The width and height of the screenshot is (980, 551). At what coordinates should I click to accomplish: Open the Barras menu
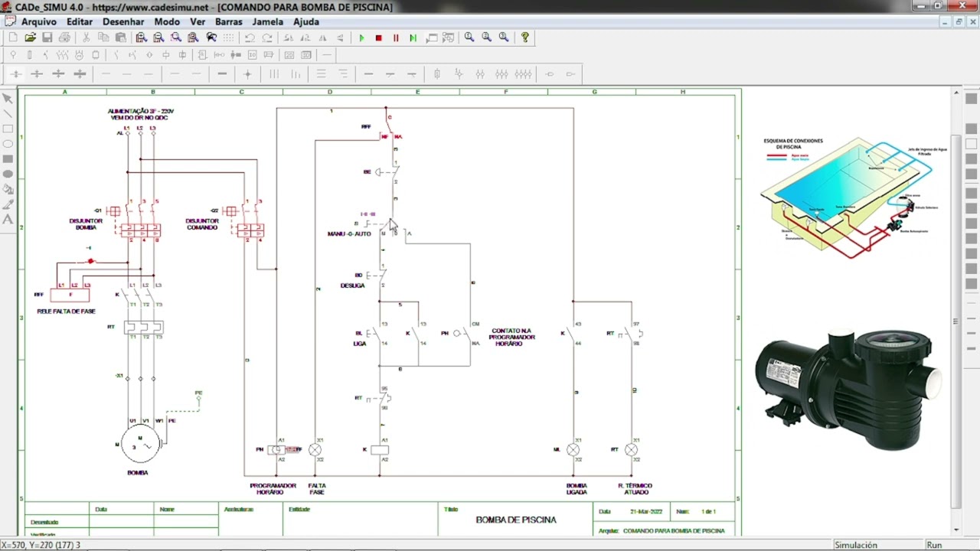point(229,21)
